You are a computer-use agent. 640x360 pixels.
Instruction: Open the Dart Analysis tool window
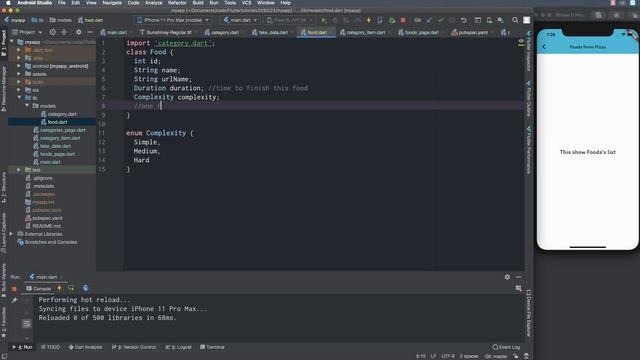coord(85,347)
